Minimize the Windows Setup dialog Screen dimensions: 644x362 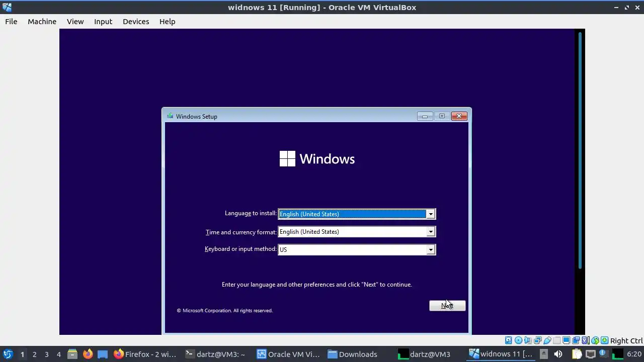pyautogui.click(x=425, y=116)
